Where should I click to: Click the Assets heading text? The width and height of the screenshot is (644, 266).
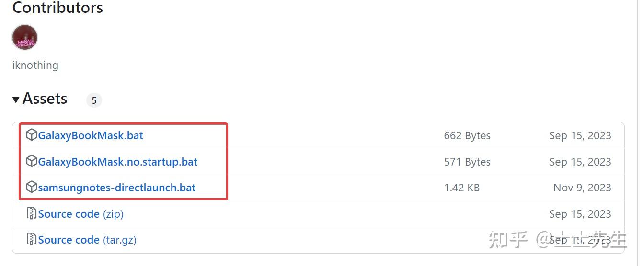click(45, 99)
